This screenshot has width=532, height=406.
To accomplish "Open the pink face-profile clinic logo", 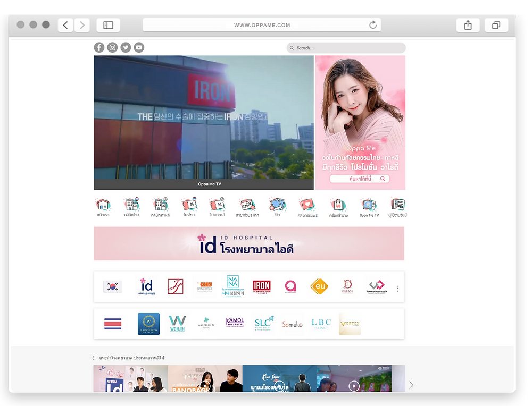I will click(290, 287).
